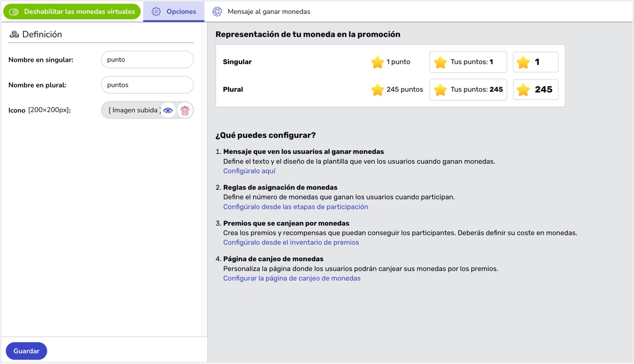Save settings with the Guardar button
This screenshot has height=364, width=634.
[26, 351]
